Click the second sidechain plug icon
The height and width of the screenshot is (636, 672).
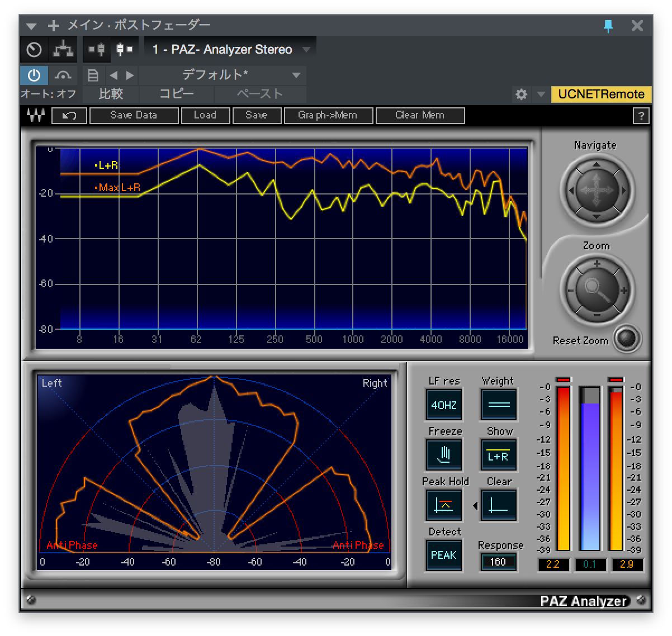[x=124, y=50]
